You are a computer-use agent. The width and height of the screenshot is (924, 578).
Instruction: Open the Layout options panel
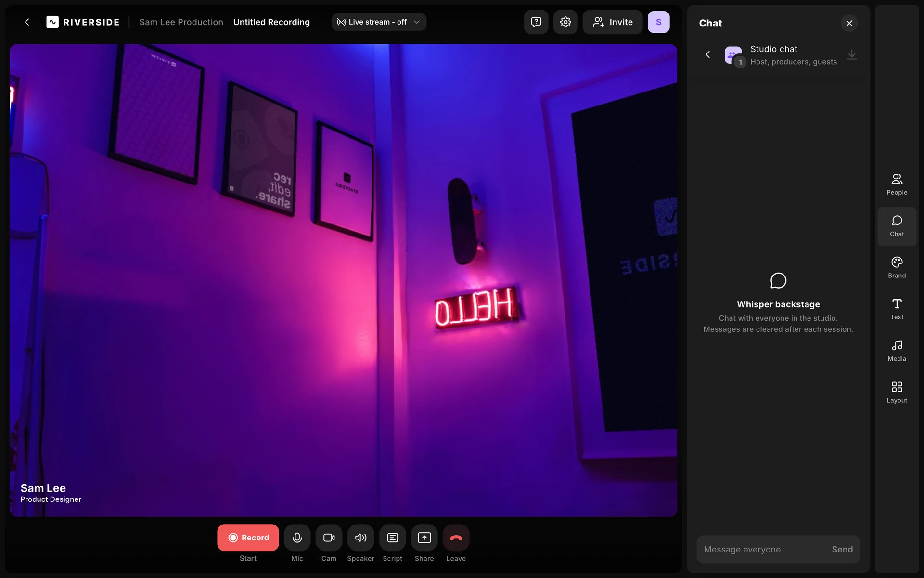pos(897,392)
